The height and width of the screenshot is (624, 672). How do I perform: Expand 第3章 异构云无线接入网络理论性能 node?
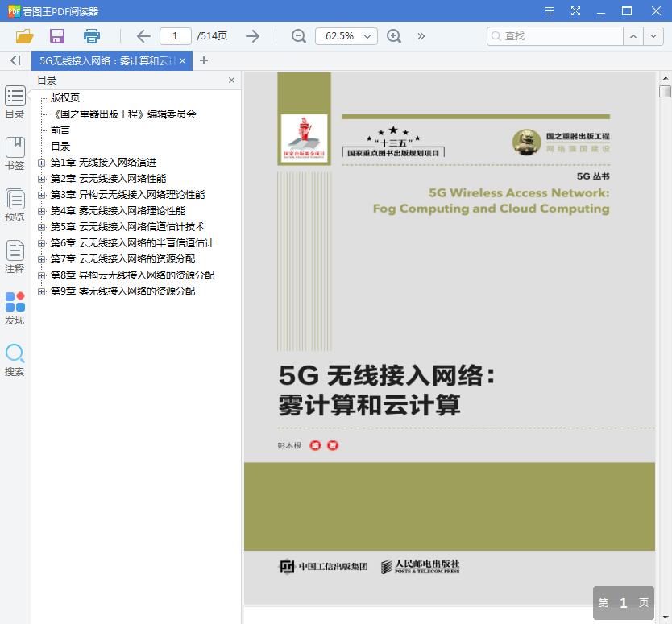point(41,195)
